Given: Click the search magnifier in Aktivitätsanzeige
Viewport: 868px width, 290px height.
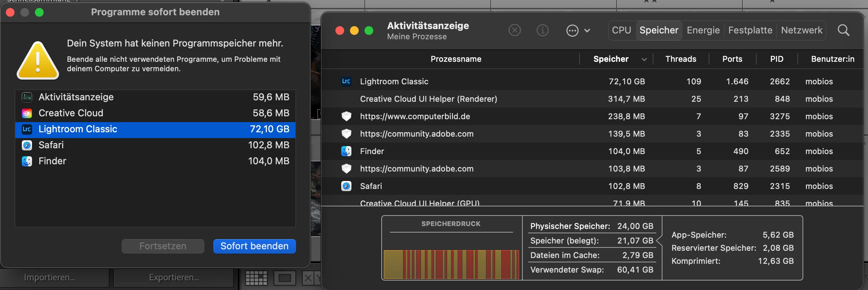Looking at the screenshot, I should pyautogui.click(x=843, y=30).
